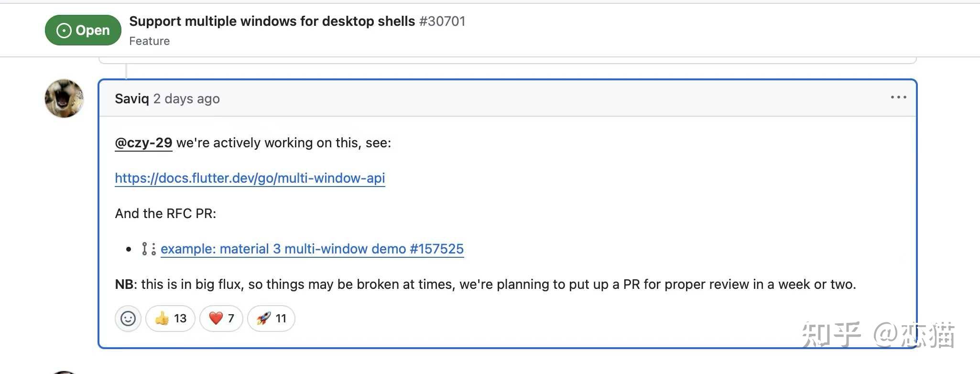Screen dimensions: 980x374
Task: Click the Feature label under the title
Action: (149, 41)
